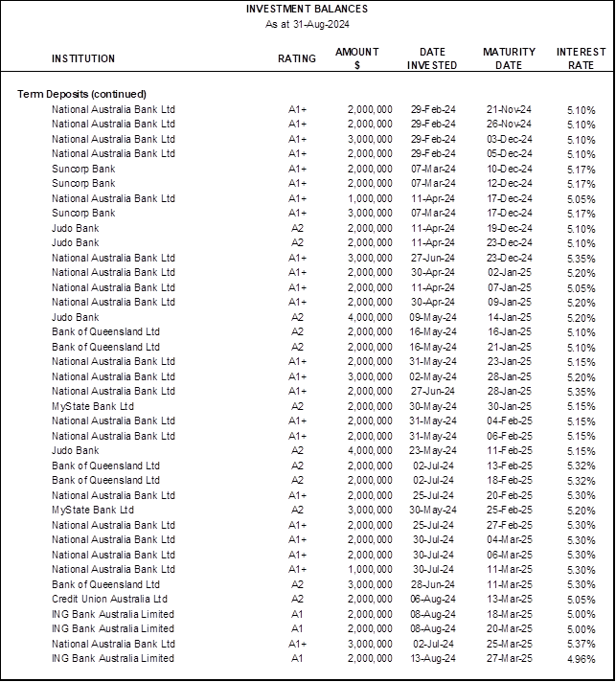This screenshot has height=682, width=616.
Task: Click maturity date 06-Feb-25
Action: (509, 436)
